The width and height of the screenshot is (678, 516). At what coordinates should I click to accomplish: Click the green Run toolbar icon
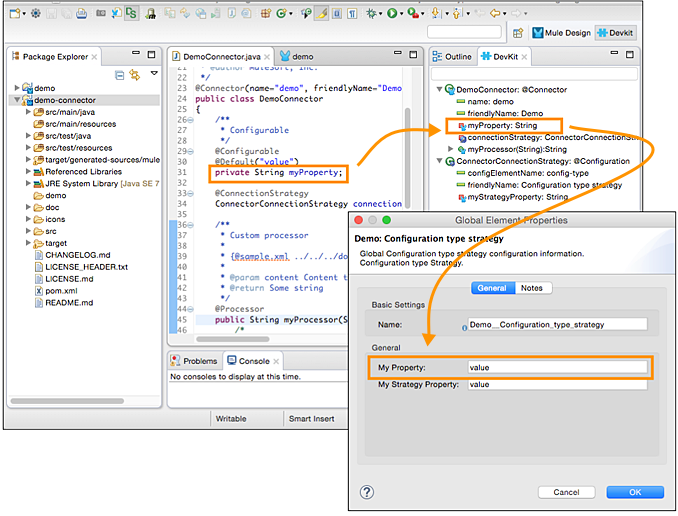tap(393, 13)
